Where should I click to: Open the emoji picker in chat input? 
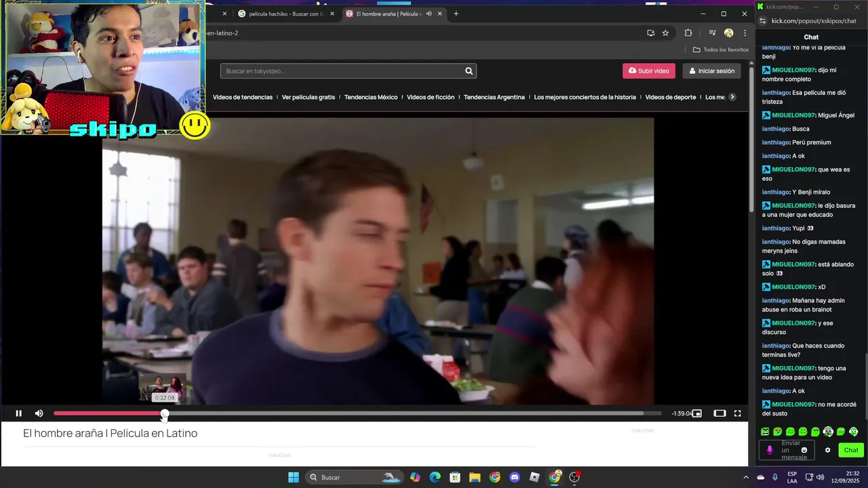(x=805, y=450)
